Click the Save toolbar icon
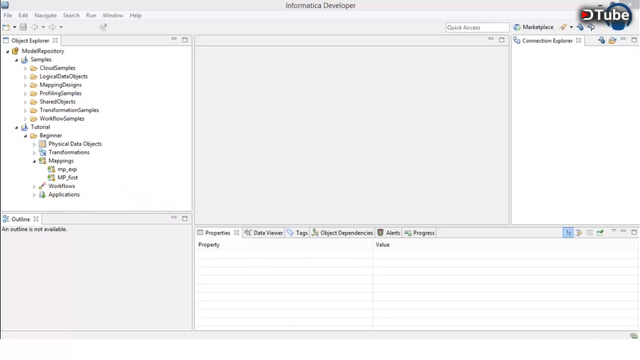 coord(23,27)
